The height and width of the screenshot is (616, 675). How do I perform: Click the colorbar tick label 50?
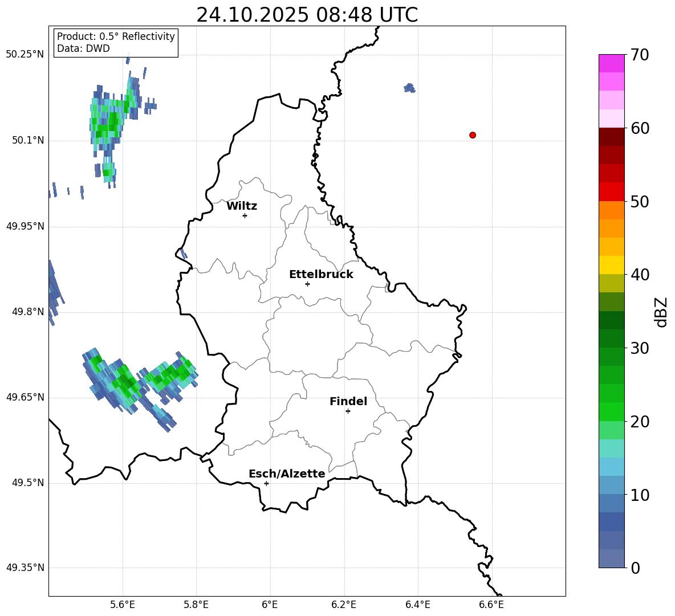[640, 202]
